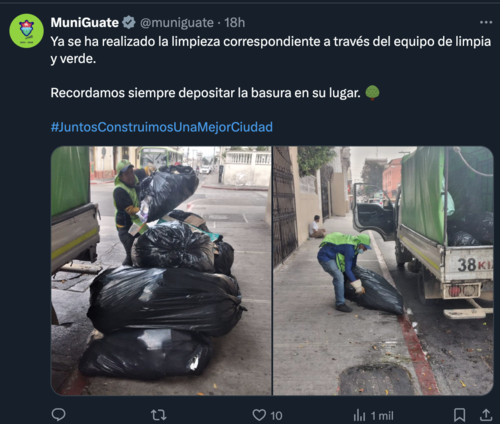Open the @muniguate handle link
Image resolution: width=500 pixels, height=424 pixels.
tap(177, 23)
